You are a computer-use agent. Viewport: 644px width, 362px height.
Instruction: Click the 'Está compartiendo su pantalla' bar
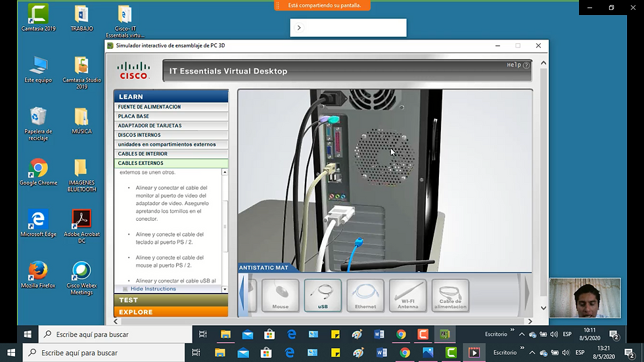(x=323, y=5)
